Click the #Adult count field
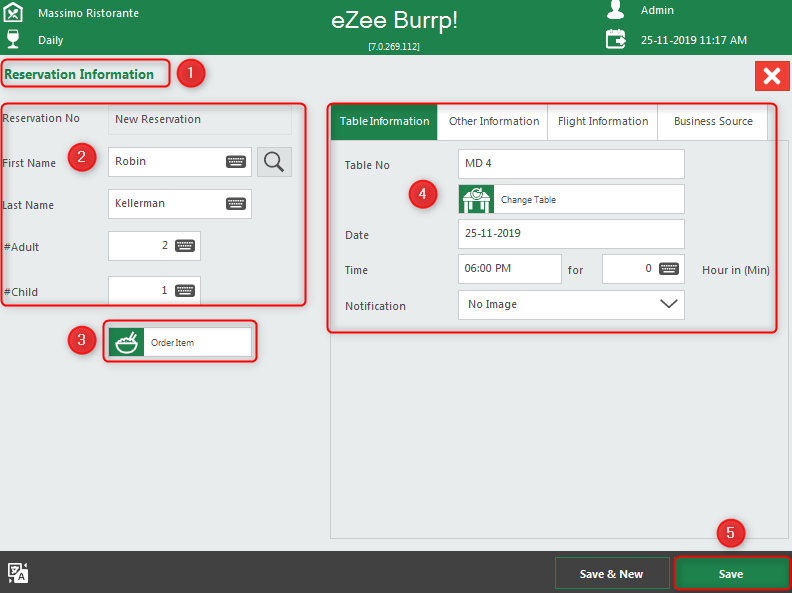 [155, 246]
